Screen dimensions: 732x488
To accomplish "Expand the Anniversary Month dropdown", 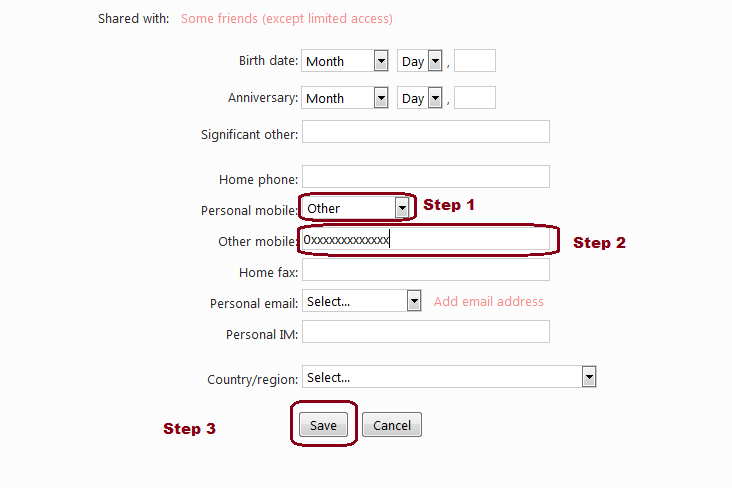I will point(344,98).
